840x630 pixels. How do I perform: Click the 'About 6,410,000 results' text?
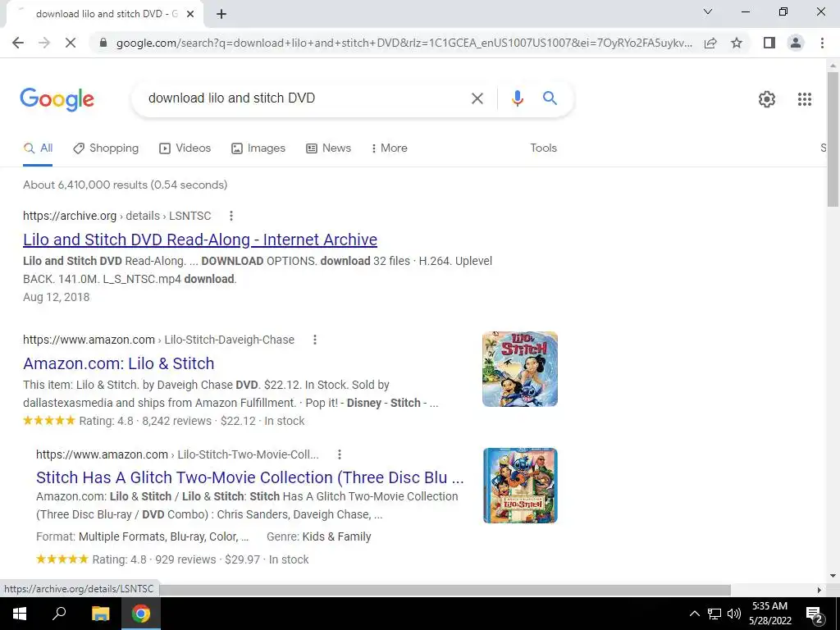(x=125, y=185)
